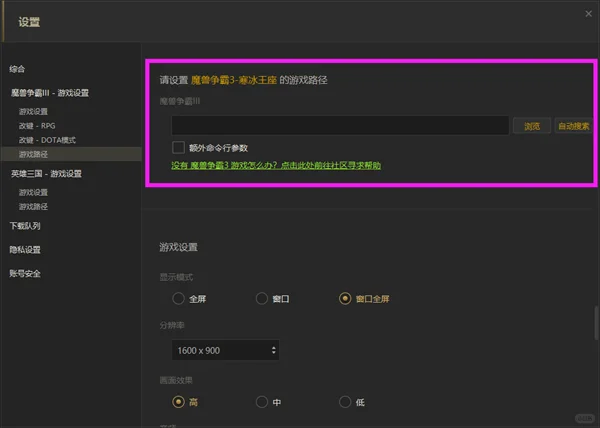Go to 下载队列 section
600x428 pixels.
click(25, 226)
